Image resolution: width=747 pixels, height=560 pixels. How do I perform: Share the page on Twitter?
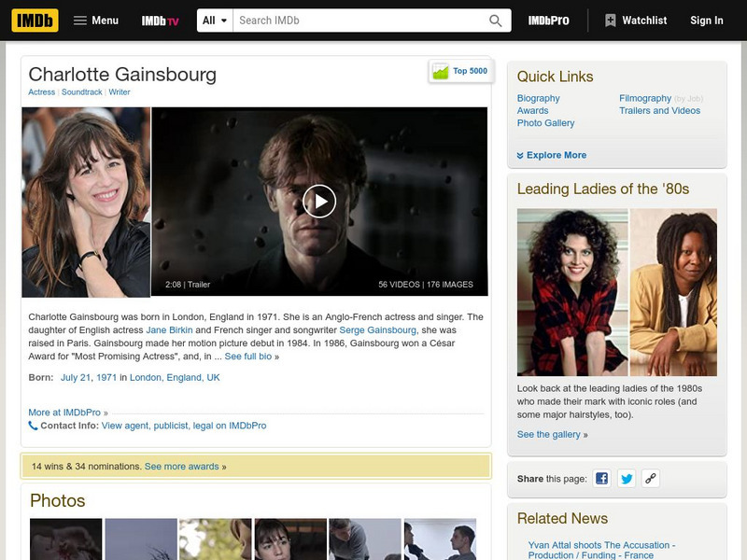[627, 478]
